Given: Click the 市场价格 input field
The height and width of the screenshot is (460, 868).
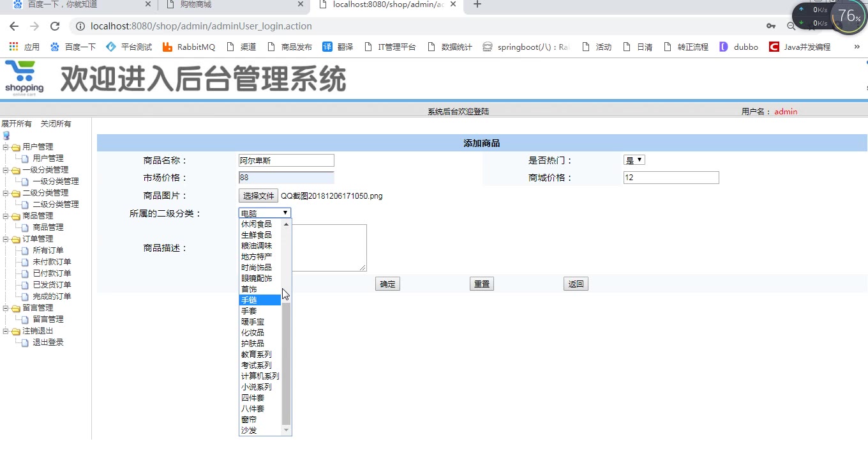Looking at the screenshot, I should click(x=287, y=178).
